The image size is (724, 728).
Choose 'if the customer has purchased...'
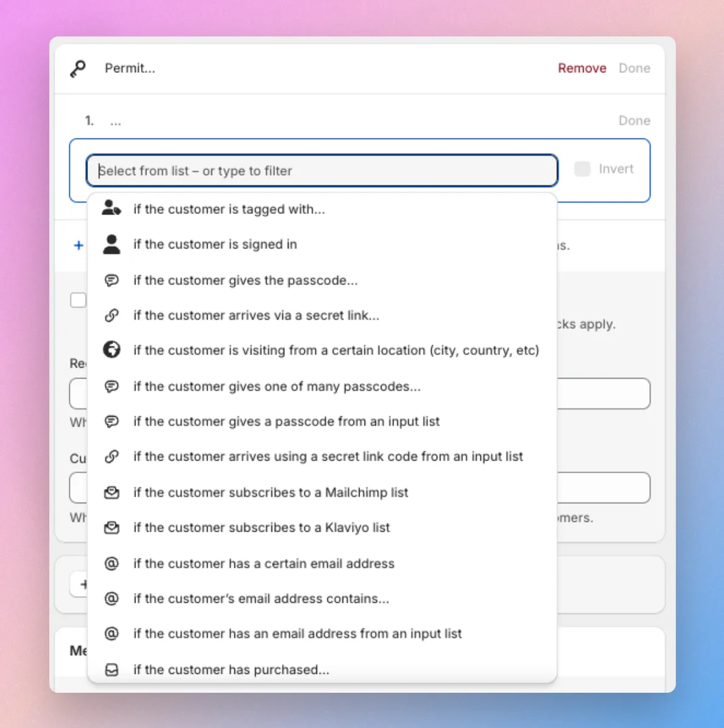[322, 670]
